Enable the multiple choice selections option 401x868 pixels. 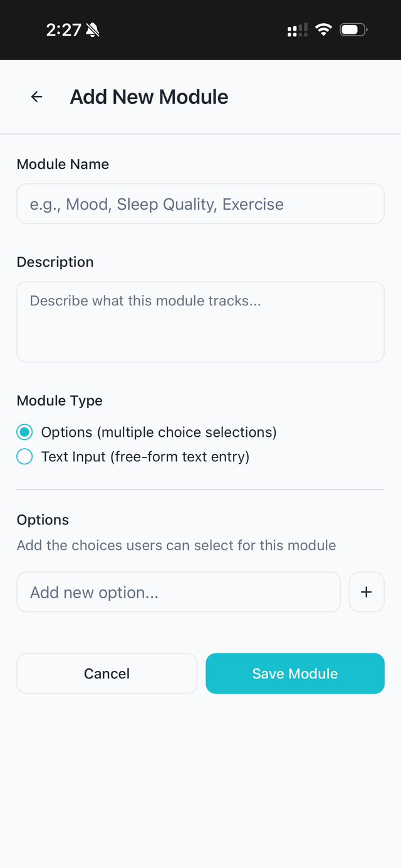pyautogui.click(x=24, y=432)
